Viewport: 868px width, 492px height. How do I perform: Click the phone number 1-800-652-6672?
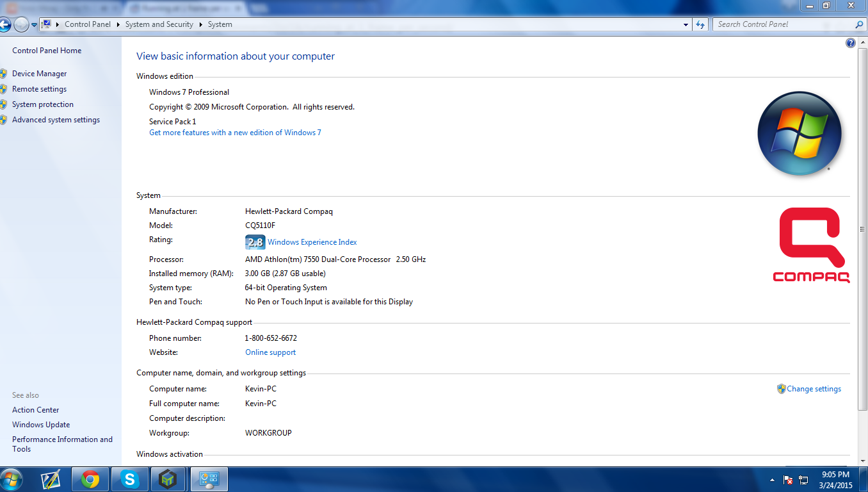tap(271, 338)
